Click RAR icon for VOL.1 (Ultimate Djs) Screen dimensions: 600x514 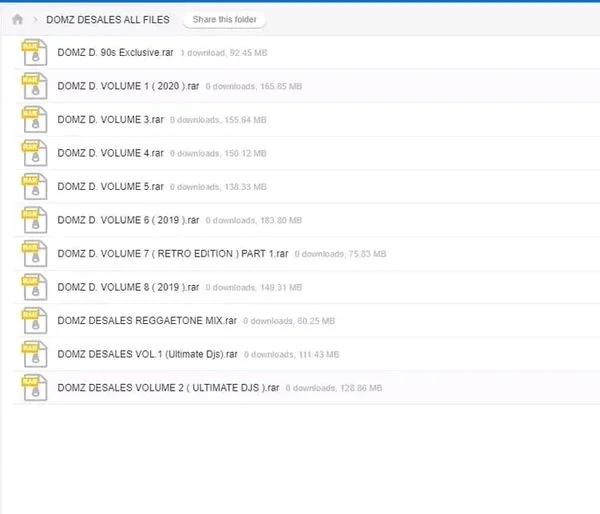click(34, 354)
